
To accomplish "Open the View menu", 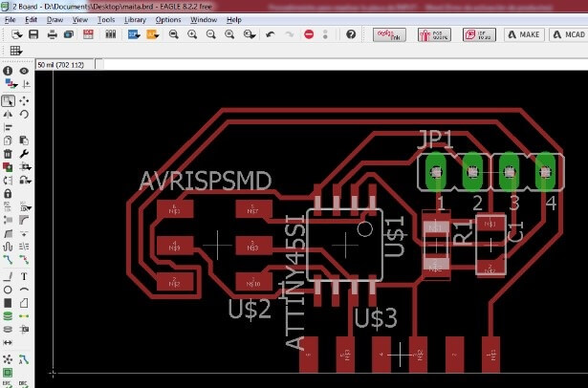I will coord(80,20).
